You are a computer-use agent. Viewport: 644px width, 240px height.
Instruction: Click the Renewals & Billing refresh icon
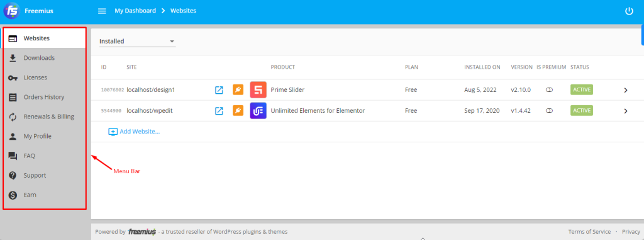13,117
